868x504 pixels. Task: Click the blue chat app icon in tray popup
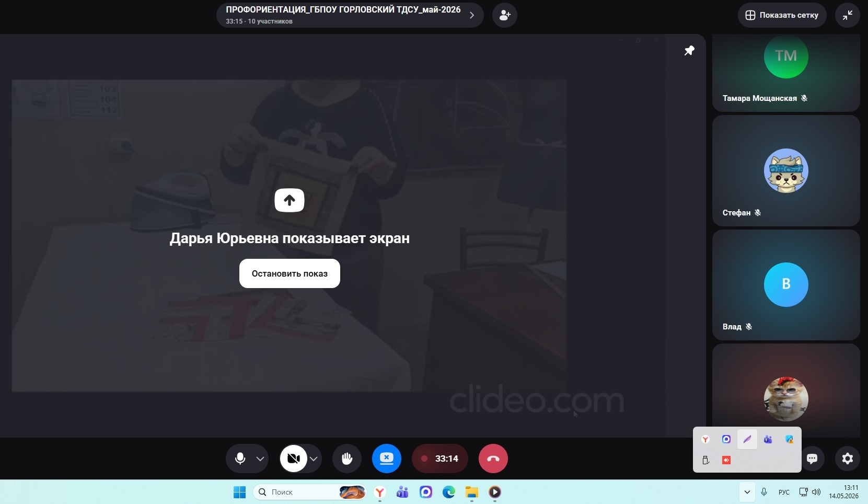point(726,439)
